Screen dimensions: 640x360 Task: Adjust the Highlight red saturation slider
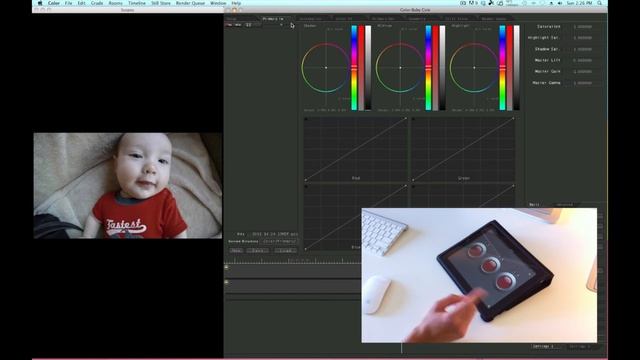(x=509, y=67)
